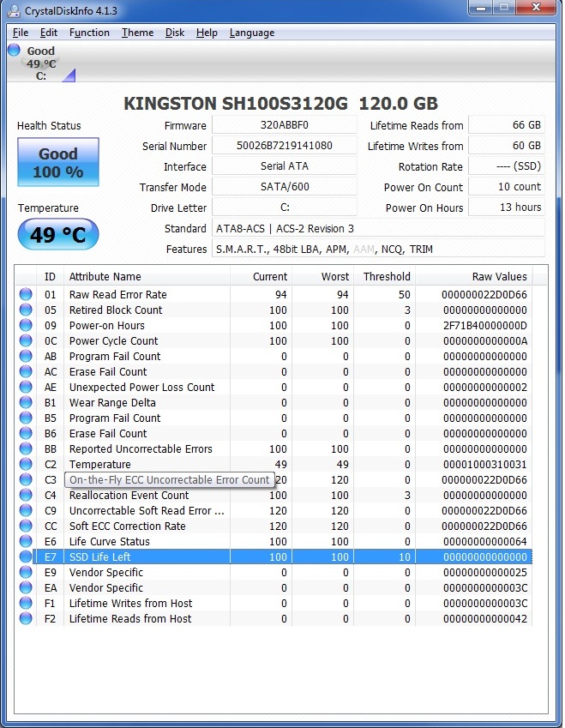Screen dimensions: 565x728
Task: Click the status icon on the C2 Temperature row
Action: click(26, 464)
